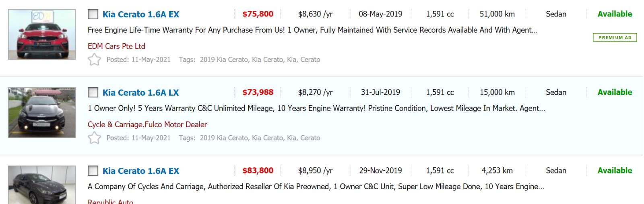Star the red Kia Cerato EX listing
Image resolution: width=644 pixels, height=204 pixels.
94,60
